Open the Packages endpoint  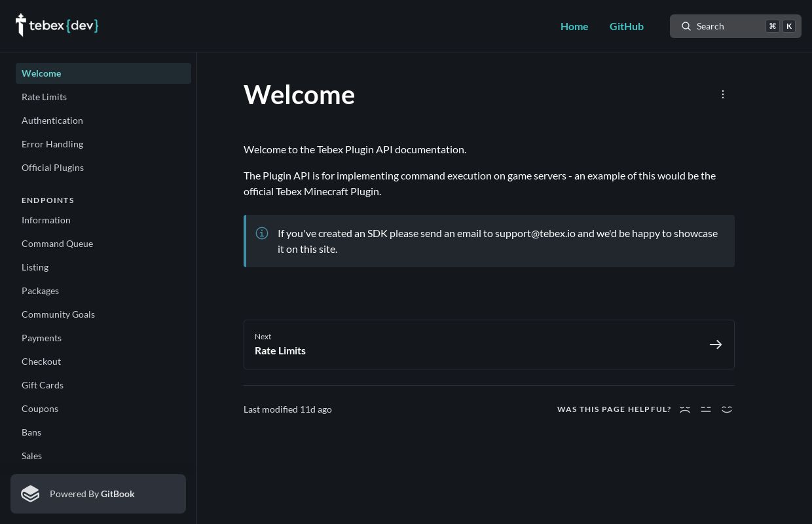point(103,291)
